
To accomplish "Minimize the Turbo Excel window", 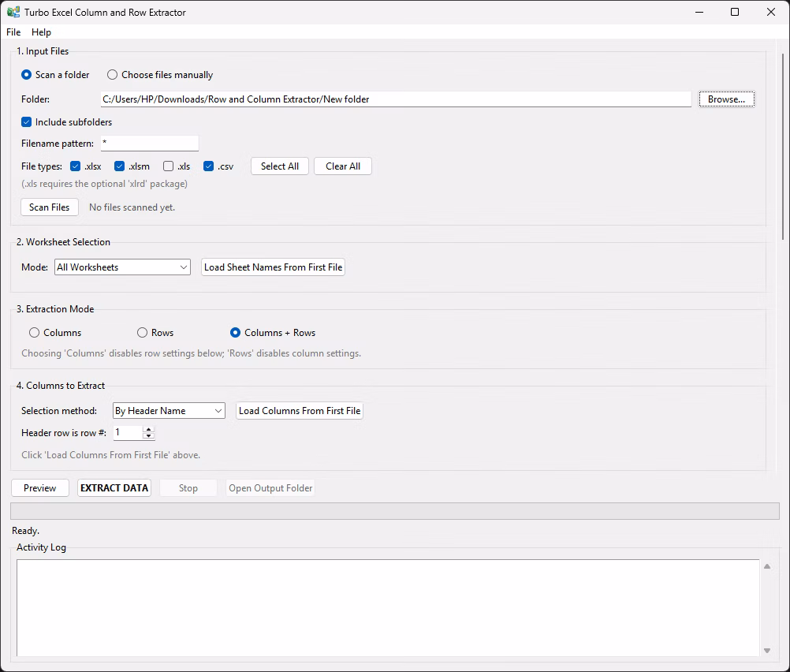I will click(699, 12).
